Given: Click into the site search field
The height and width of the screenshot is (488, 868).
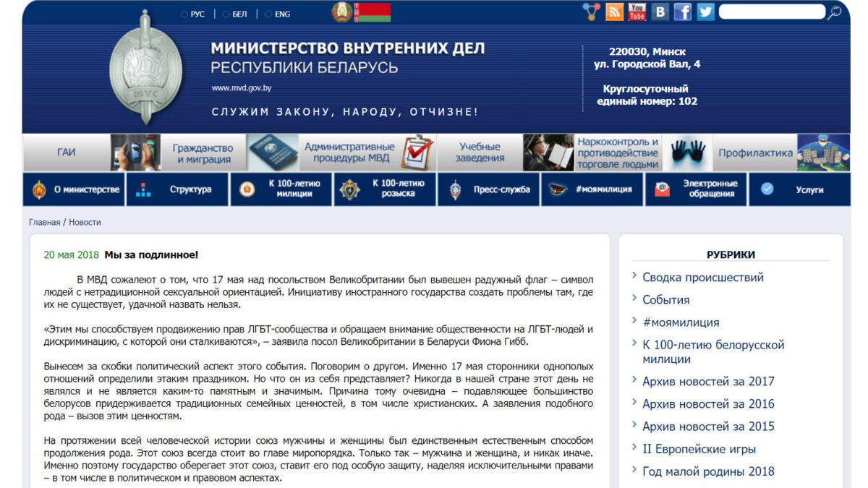Looking at the screenshot, I should pos(772,12).
